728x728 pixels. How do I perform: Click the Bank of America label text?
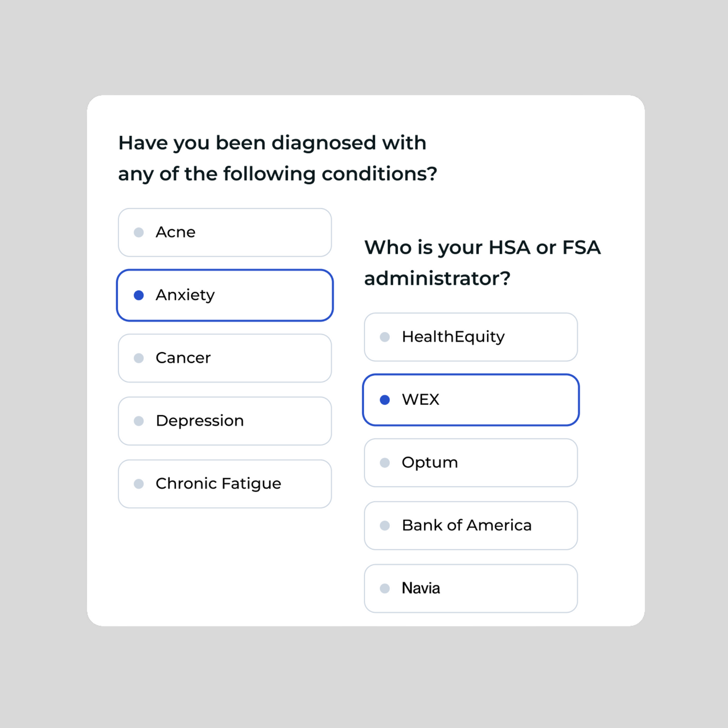coord(466,526)
